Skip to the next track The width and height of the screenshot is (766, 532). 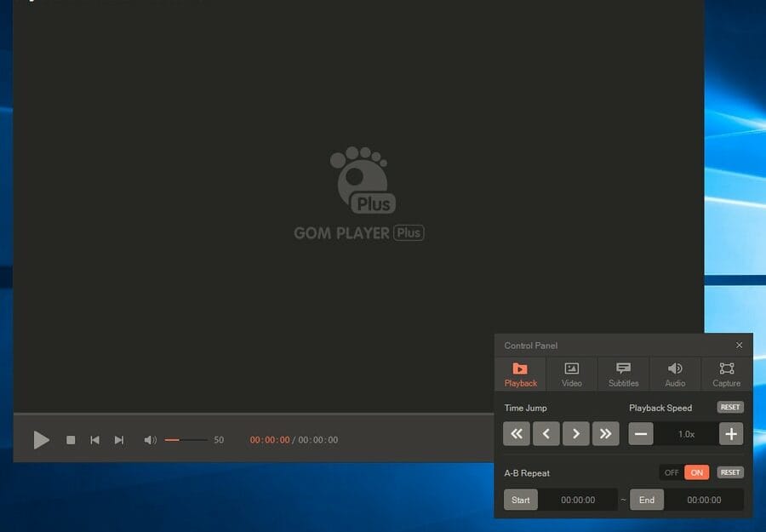(118, 440)
